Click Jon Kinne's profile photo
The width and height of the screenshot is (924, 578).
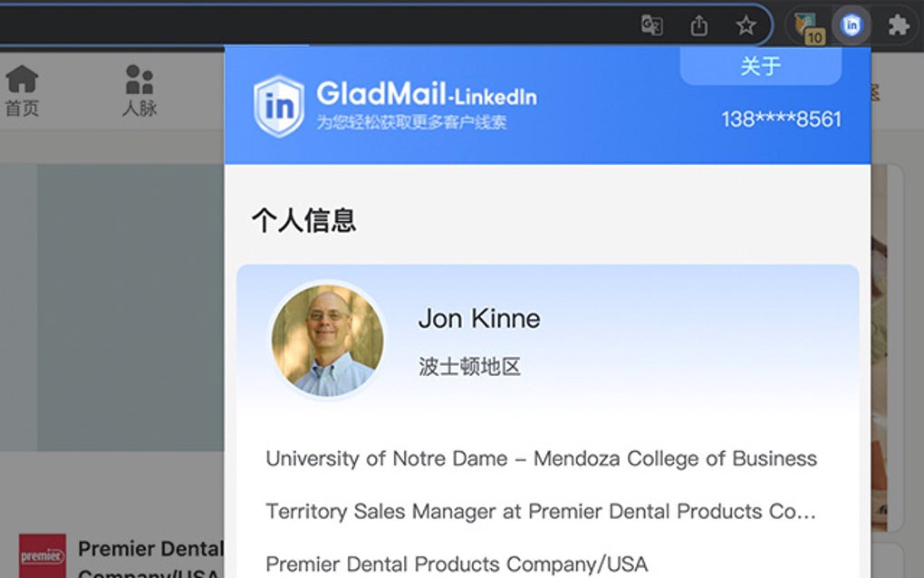327,341
